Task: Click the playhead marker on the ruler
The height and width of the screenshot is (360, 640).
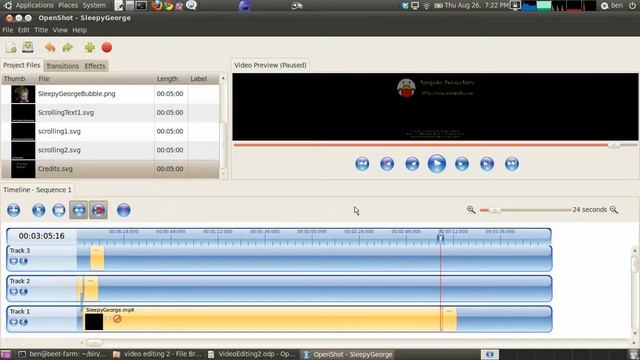Action: pos(440,238)
